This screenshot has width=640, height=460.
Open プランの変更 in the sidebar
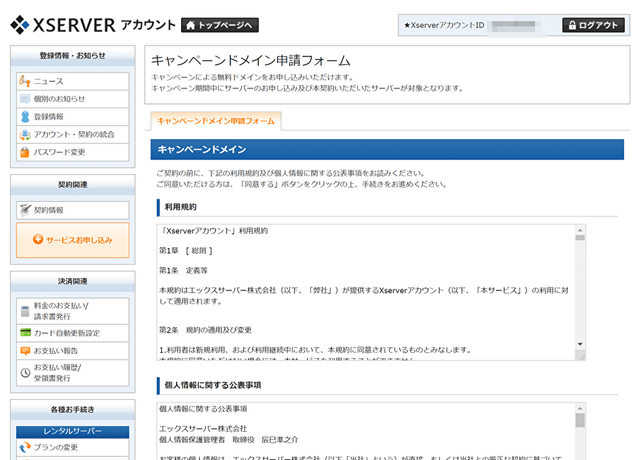coord(73,447)
